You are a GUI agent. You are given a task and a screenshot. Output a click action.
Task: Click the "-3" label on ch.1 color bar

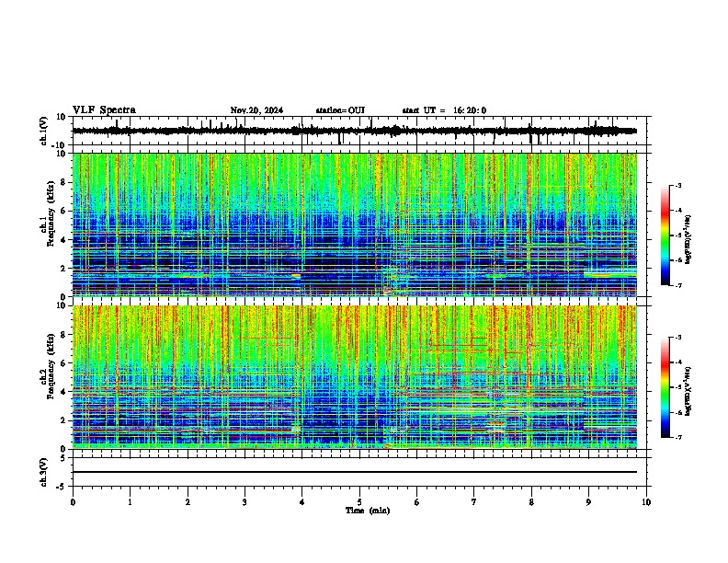tap(677, 185)
